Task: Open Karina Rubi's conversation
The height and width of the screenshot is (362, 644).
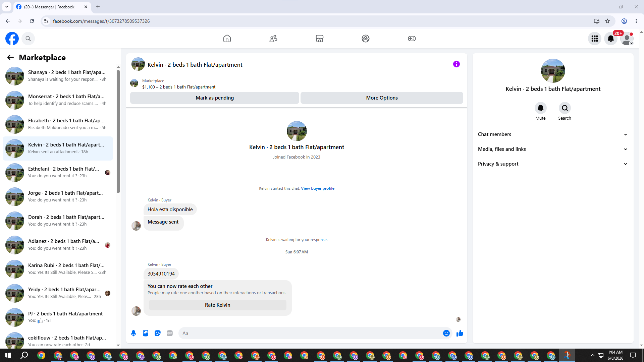Action: 58,269
